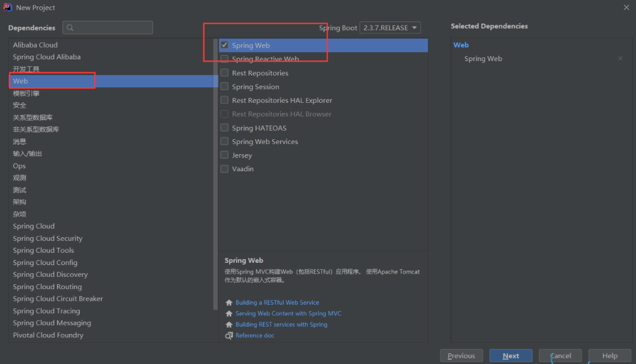This screenshot has height=364, width=636.
Task: Select the Web category
Action: 111,81
